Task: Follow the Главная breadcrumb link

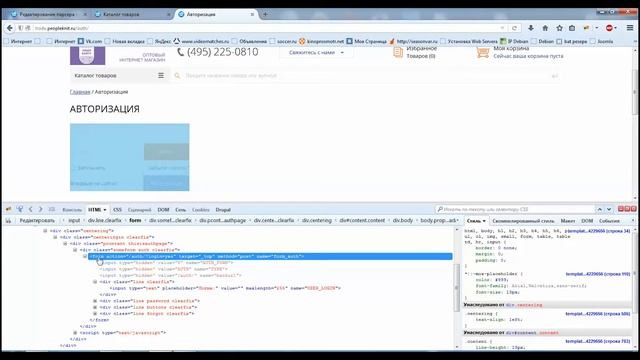Action: click(x=80, y=92)
